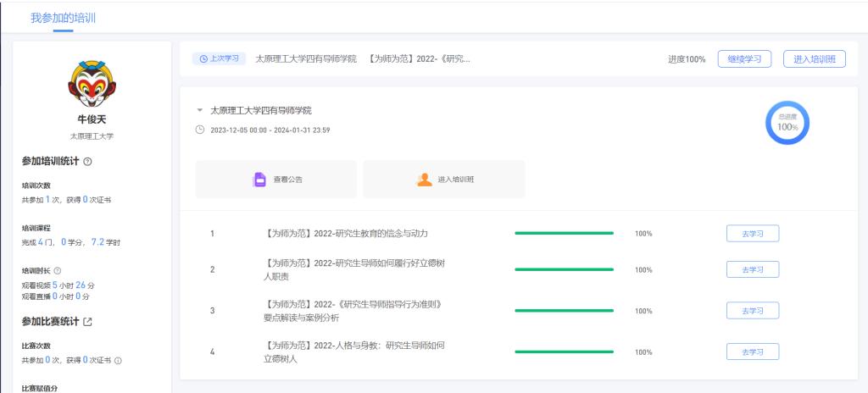This screenshot has height=393, width=868.
Task: Collapse the 太原理工大学四有导师学院 section arrow
Action: click(x=200, y=111)
